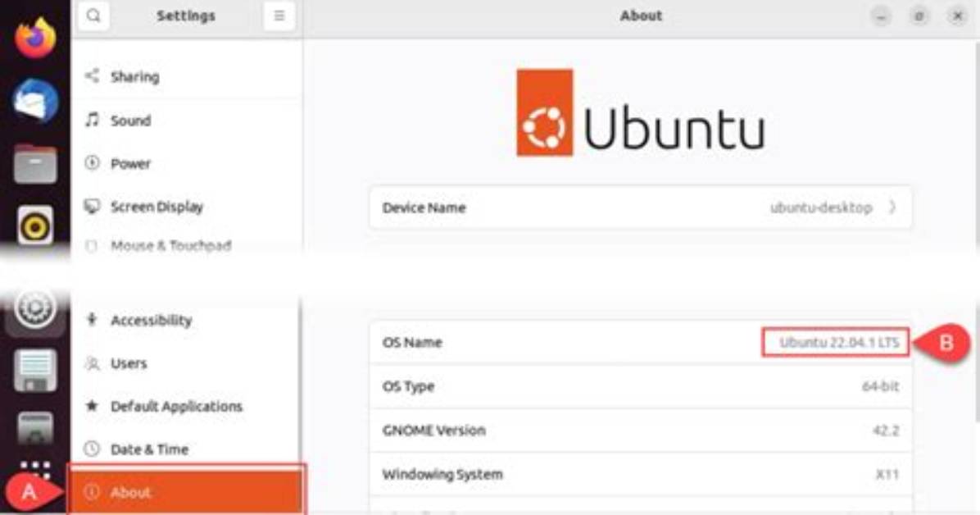Click the Power icon in sidebar
The width and height of the screenshot is (980, 515).
pyautogui.click(x=92, y=162)
